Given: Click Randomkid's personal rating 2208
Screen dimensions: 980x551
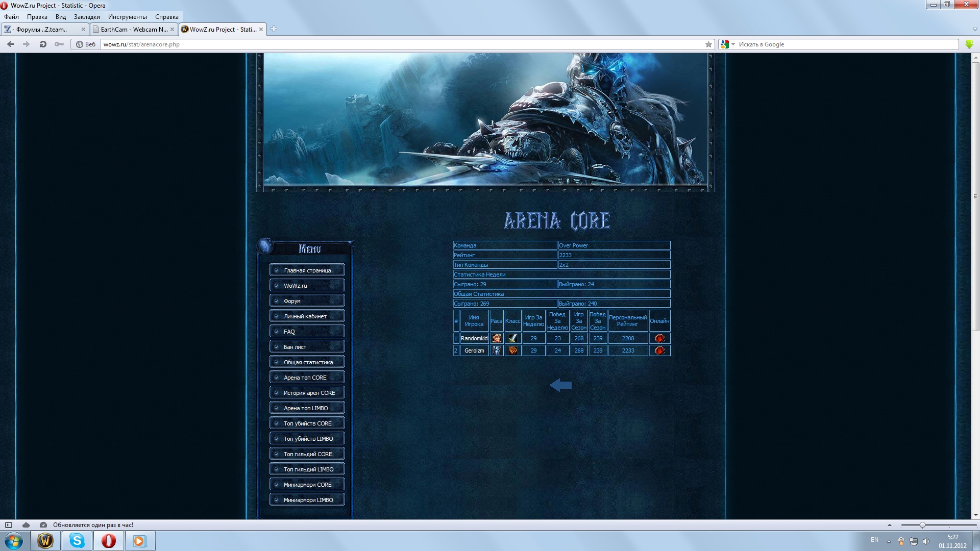Looking at the screenshot, I should coord(628,338).
